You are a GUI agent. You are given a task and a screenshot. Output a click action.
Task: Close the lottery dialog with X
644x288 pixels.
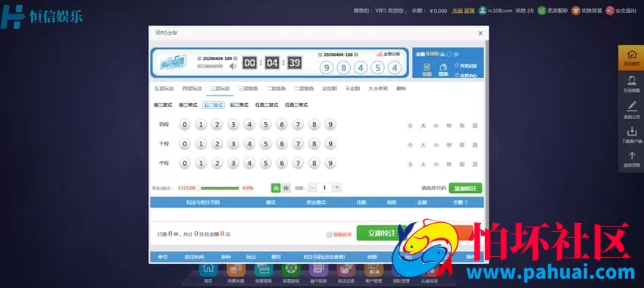(480, 33)
